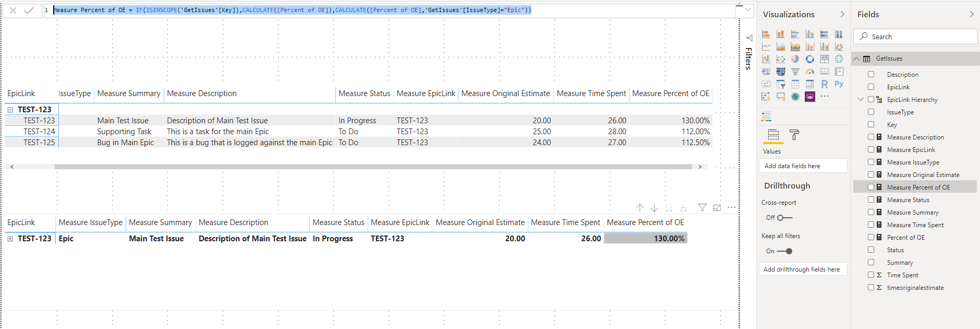Select the donut chart visualization
This screenshot has height=329, width=980.
[x=809, y=59]
